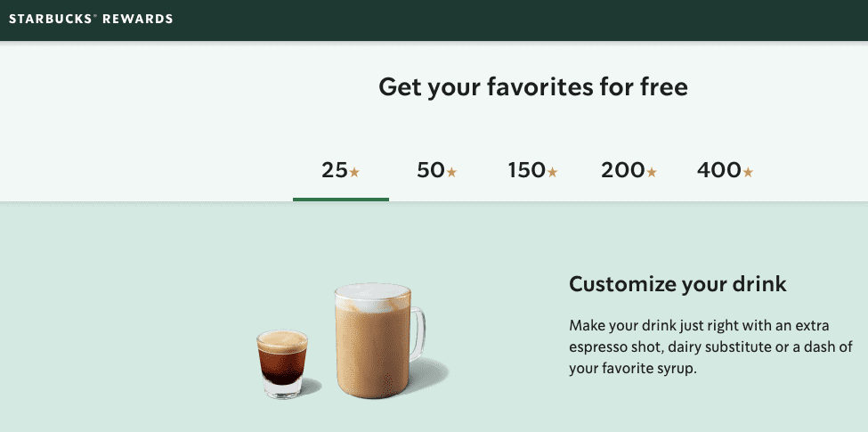This screenshot has width=868, height=432.
Task: Show the 200 reward tier number
Action: pyautogui.click(x=622, y=170)
